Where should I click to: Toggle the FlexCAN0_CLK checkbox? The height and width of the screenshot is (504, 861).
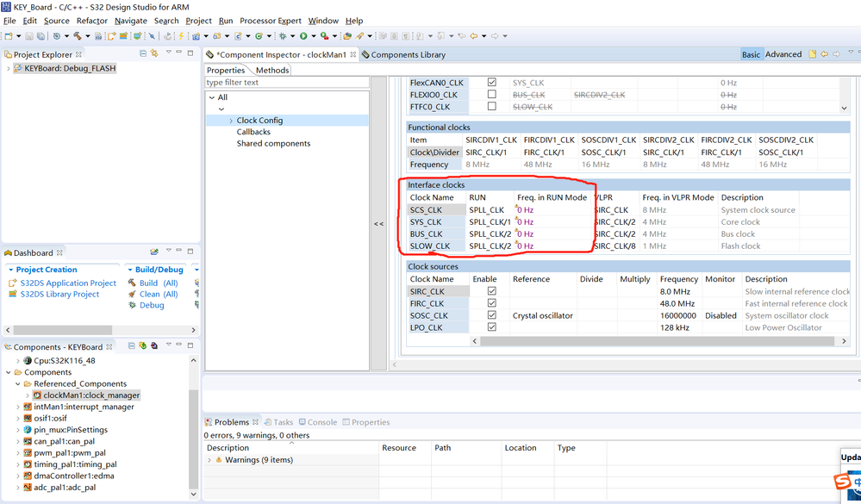[492, 83]
